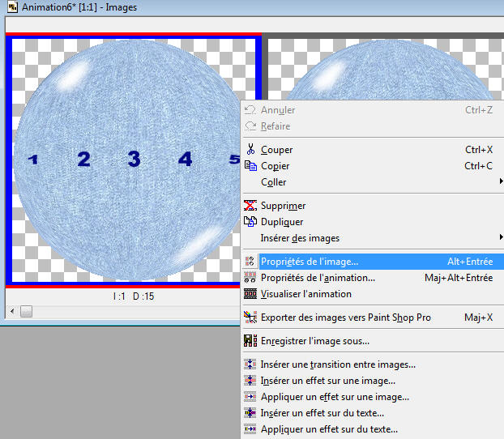
Task: Choose Insérer une transition entre images
Action: click(x=372, y=364)
